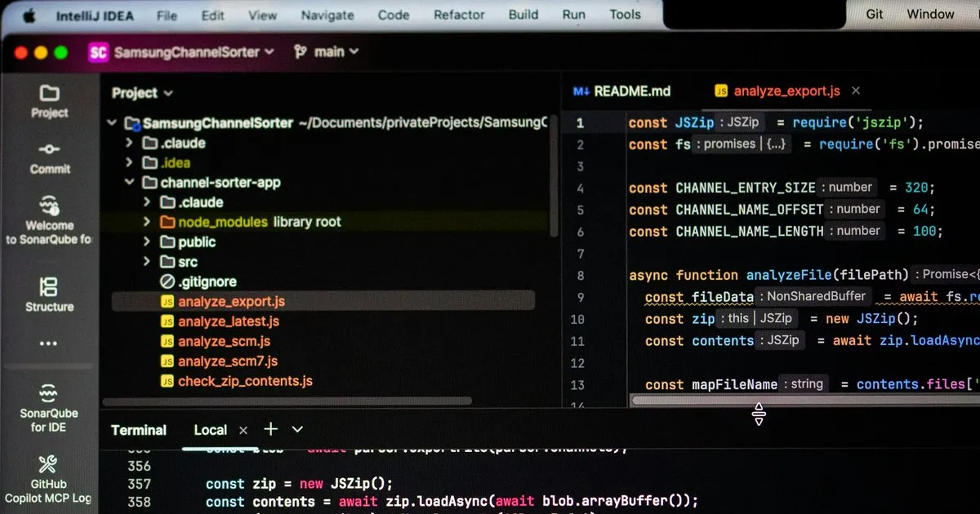Click the Apple menu logo
Viewport: 980px width, 514px height.
[x=29, y=15]
